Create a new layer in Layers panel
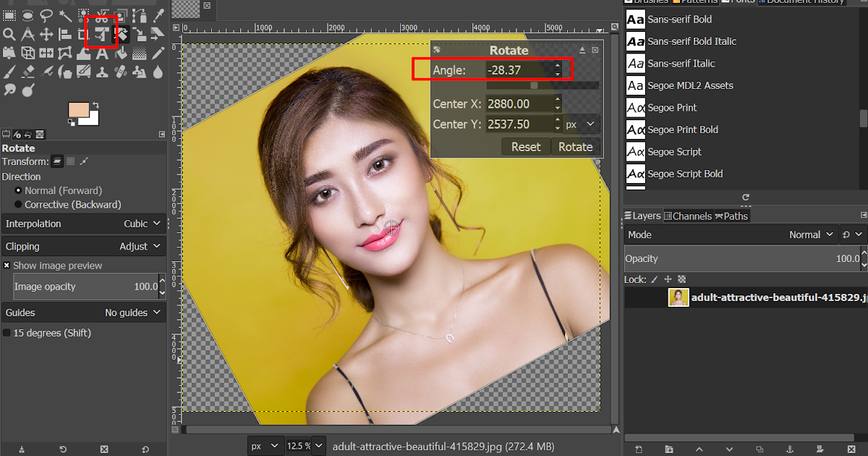 pos(639,447)
